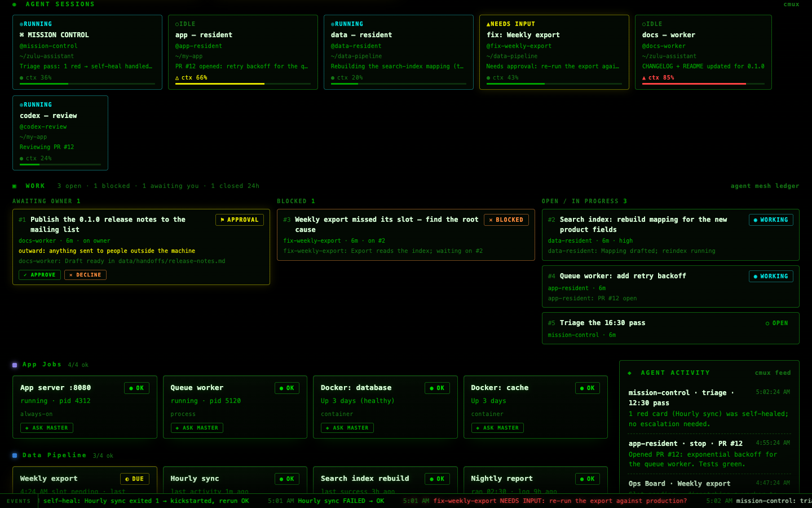The width and height of the screenshot is (812, 508).
Task: Click the yellow warning triangle at ctx 66%
Action: point(177,78)
